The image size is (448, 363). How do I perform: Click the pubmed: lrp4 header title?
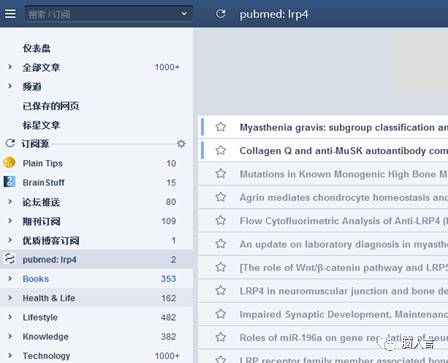(x=274, y=14)
